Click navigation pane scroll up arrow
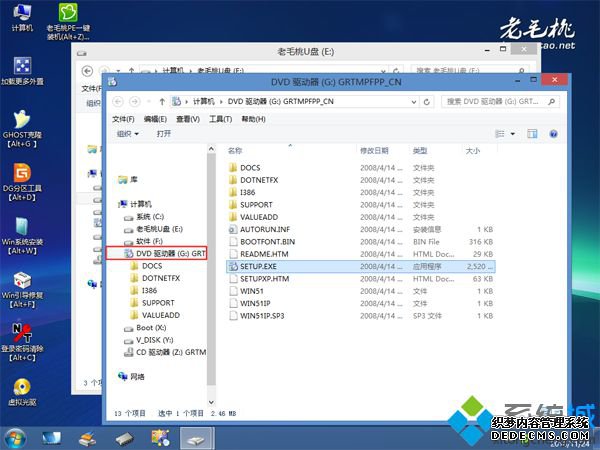The width and height of the screenshot is (600, 450). [211, 149]
